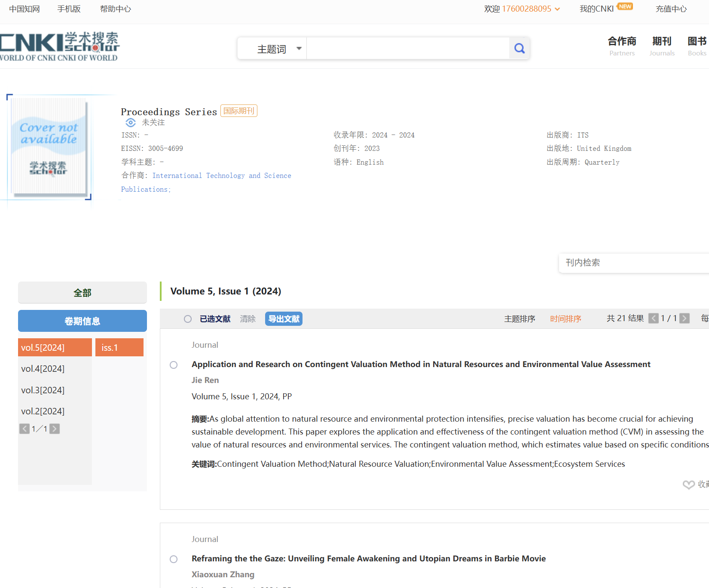Open International Technology and Science Publications link

click(x=221, y=176)
